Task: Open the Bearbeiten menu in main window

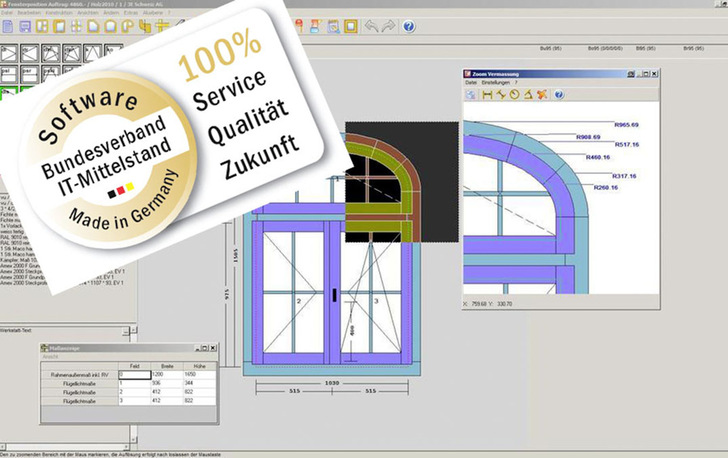Action: [x=31, y=12]
